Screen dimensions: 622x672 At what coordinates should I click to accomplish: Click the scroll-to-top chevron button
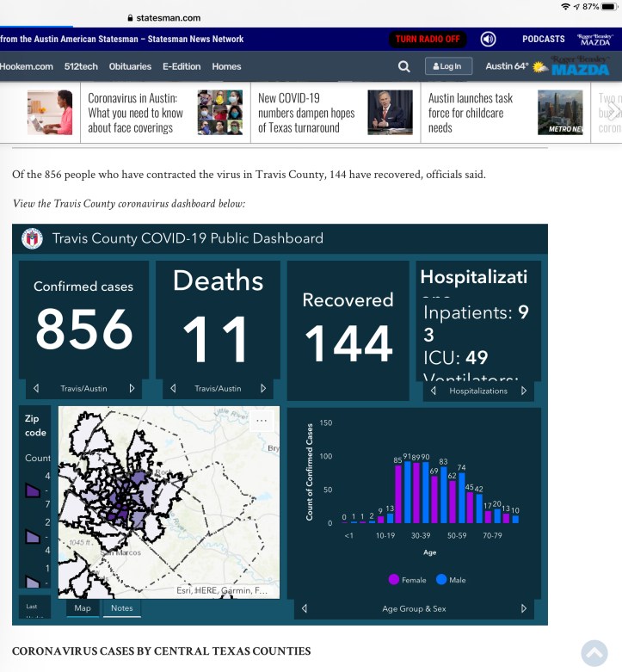coord(594,653)
